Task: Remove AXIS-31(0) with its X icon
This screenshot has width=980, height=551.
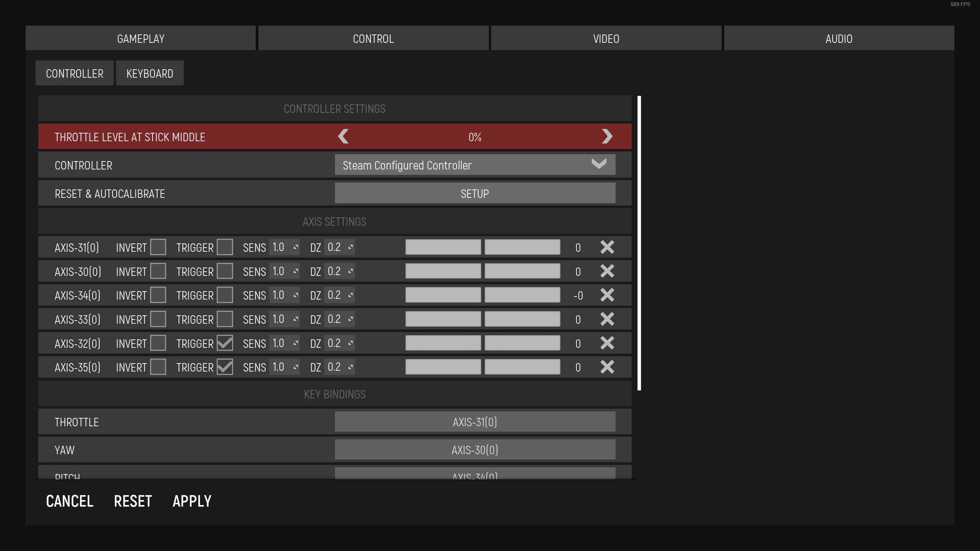Action: point(607,247)
